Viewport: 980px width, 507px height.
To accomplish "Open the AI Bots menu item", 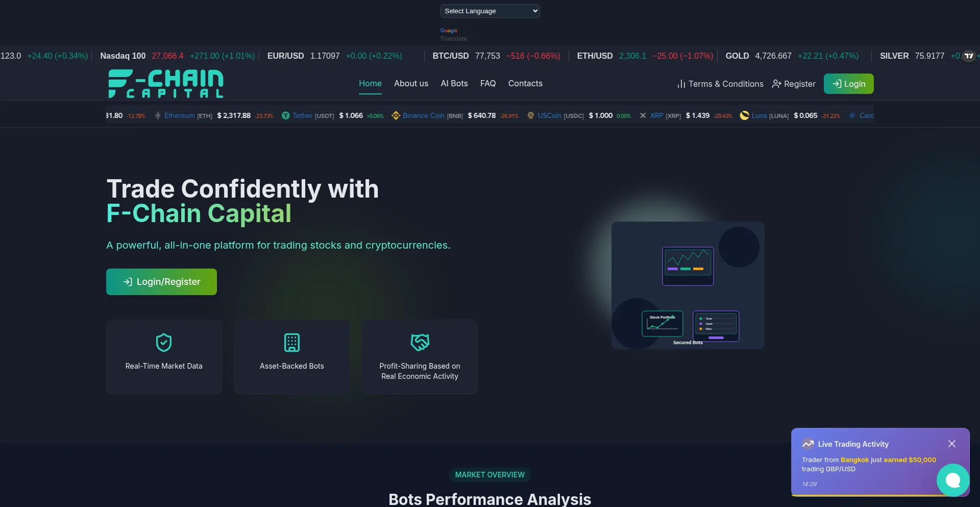I will [x=454, y=83].
